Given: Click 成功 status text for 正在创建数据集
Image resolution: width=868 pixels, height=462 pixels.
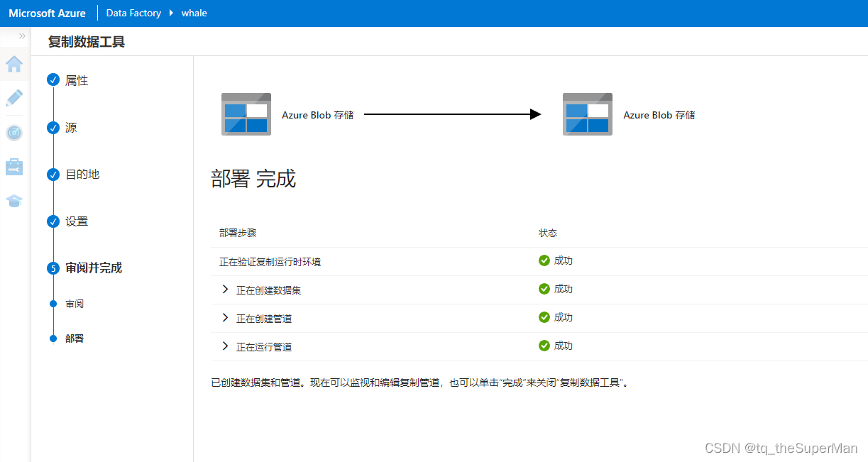Looking at the screenshot, I should point(564,289).
